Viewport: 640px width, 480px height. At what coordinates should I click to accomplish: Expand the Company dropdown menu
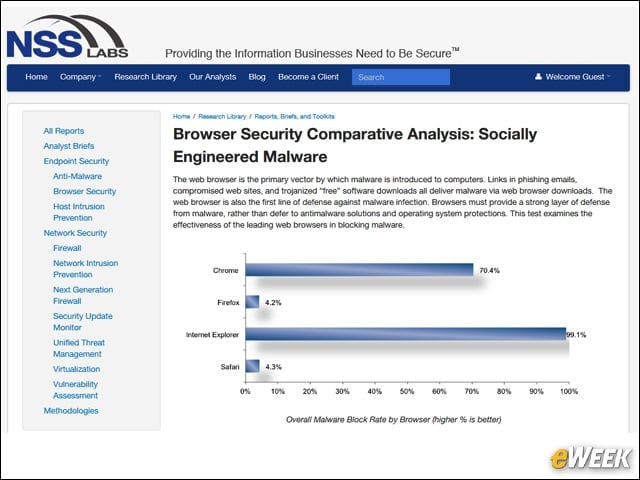[x=80, y=77]
